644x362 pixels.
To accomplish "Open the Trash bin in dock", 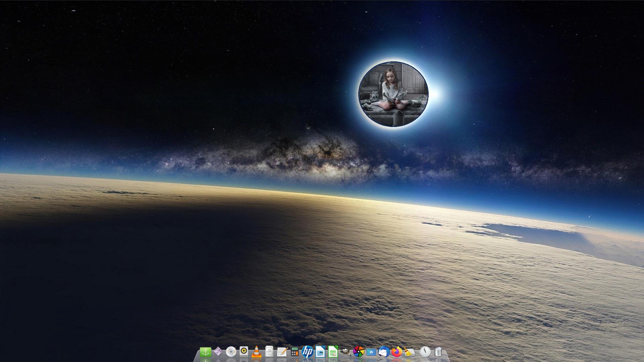I will pyautogui.click(x=438, y=352).
